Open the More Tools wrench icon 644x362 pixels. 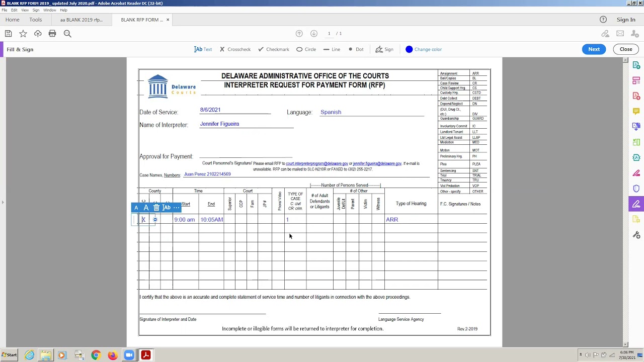(636, 235)
